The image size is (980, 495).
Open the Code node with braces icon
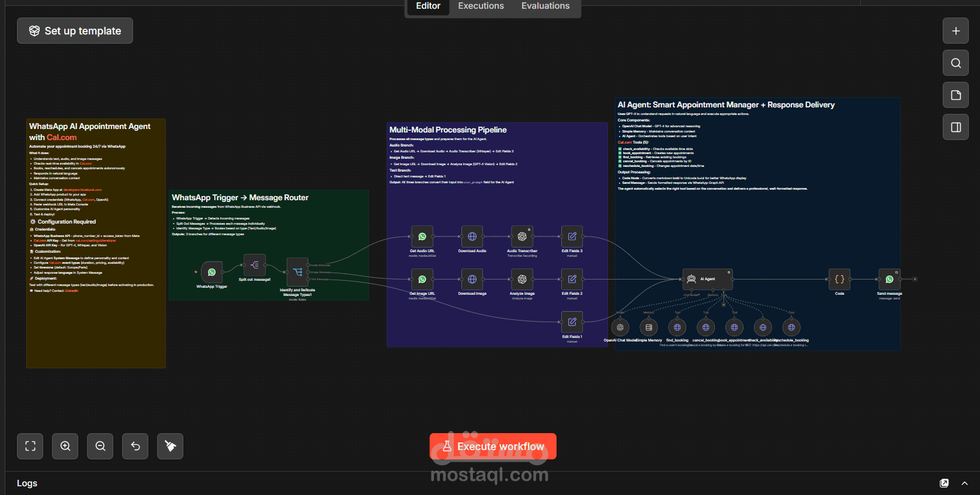[x=839, y=279]
